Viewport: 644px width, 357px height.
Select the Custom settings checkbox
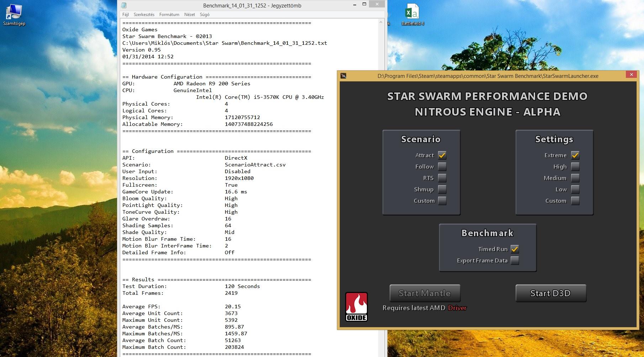coord(575,201)
